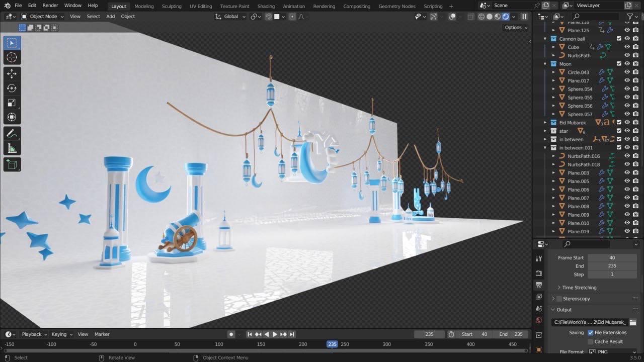Click the play animation button
The image size is (644, 362).
(x=275, y=334)
